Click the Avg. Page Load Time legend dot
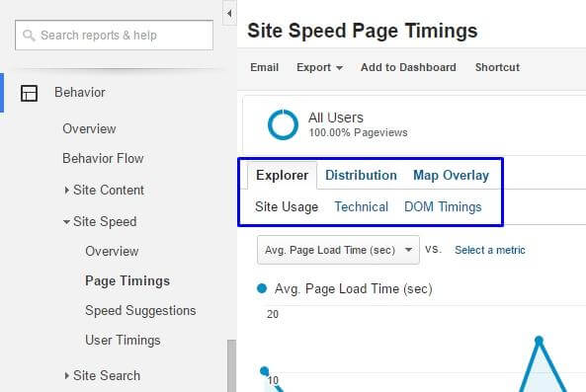This screenshot has height=392, width=586. coord(262,288)
